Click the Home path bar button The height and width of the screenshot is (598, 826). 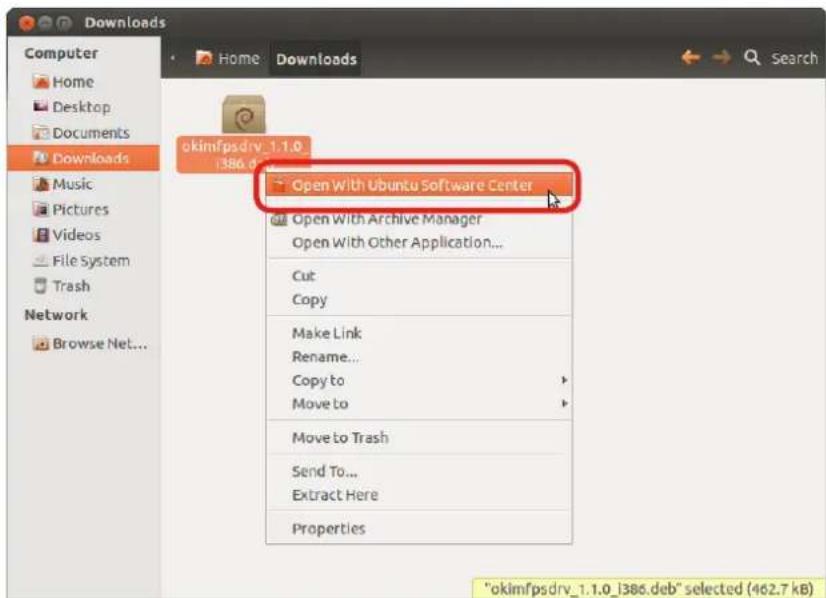[x=228, y=58]
